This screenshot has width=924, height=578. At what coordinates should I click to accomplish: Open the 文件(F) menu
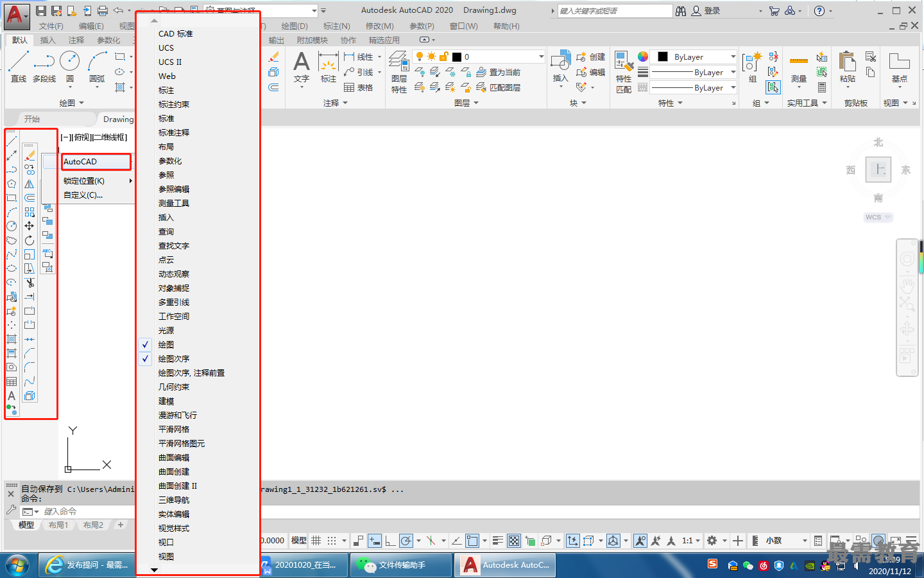pyautogui.click(x=51, y=26)
